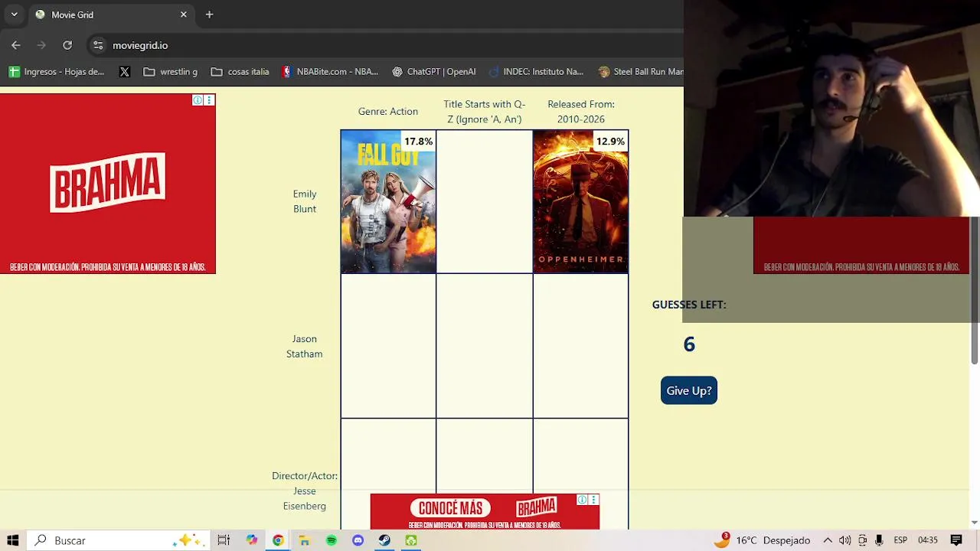Click the Emily Blunt row label
This screenshot has height=551, width=980.
click(305, 201)
